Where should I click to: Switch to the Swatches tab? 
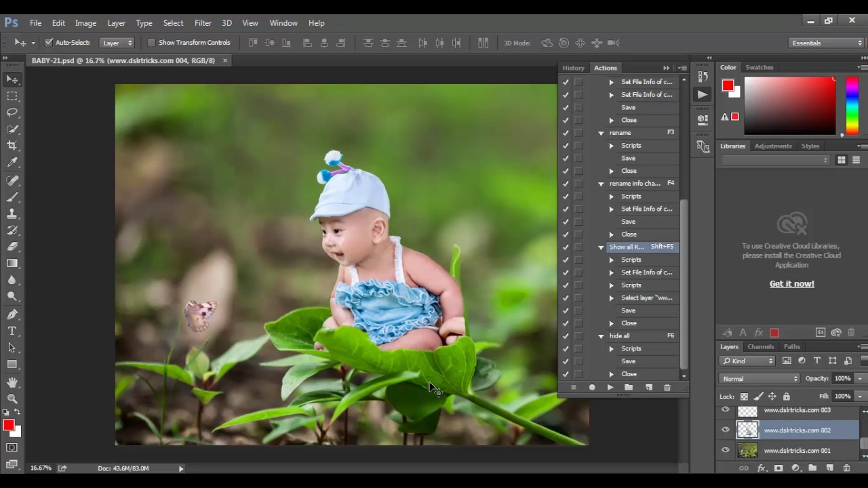click(x=759, y=67)
